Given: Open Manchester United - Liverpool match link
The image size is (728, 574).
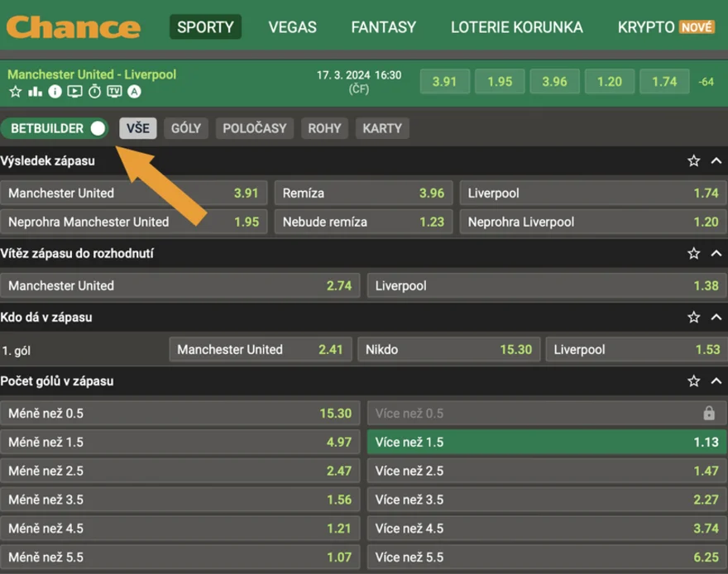Looking at the screenshot, I should point(92,74).
